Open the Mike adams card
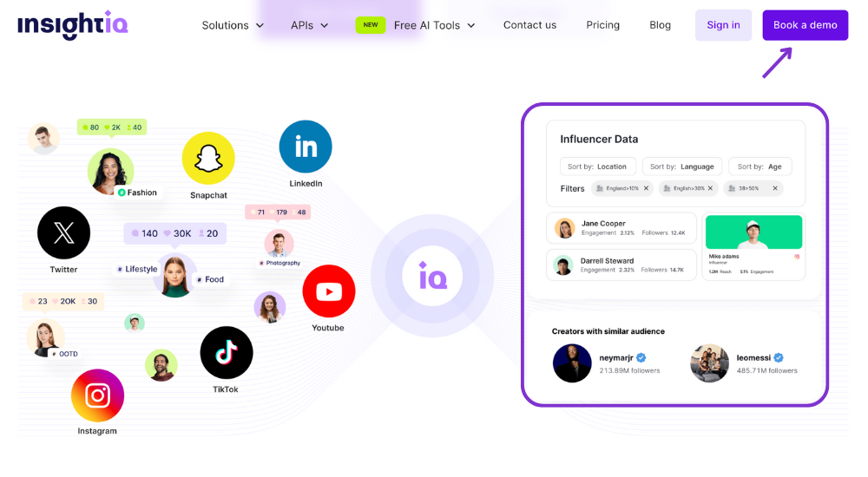The width and height of the screenshot is (868, 477). coord(753,247)
